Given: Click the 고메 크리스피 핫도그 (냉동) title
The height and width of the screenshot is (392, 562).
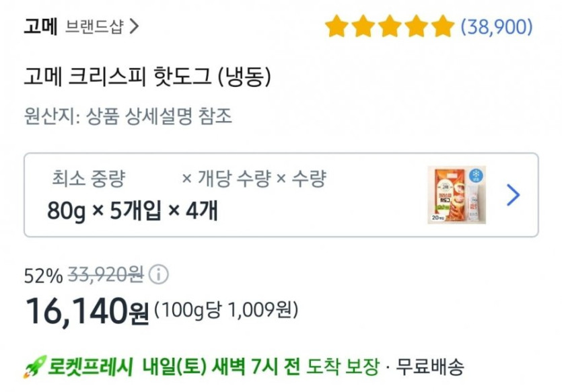Looking at the screenshot, I should (147, 78).
